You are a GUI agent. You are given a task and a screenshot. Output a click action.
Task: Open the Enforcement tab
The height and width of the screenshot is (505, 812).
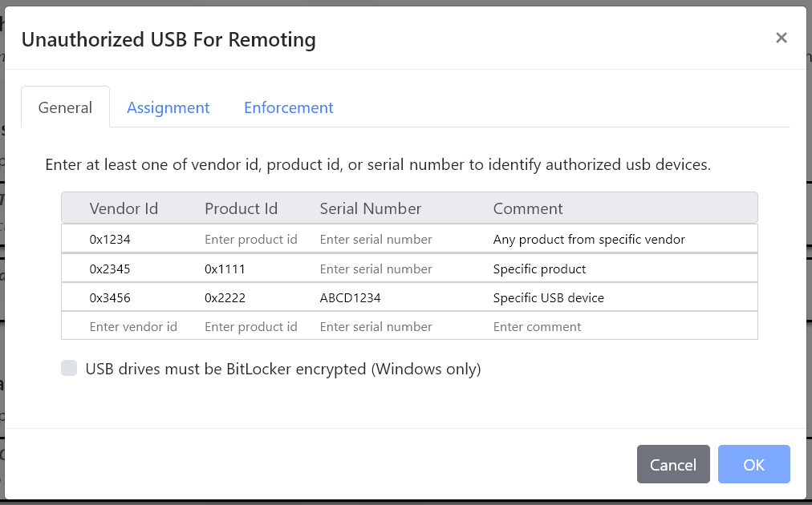(x=288, y=107)
